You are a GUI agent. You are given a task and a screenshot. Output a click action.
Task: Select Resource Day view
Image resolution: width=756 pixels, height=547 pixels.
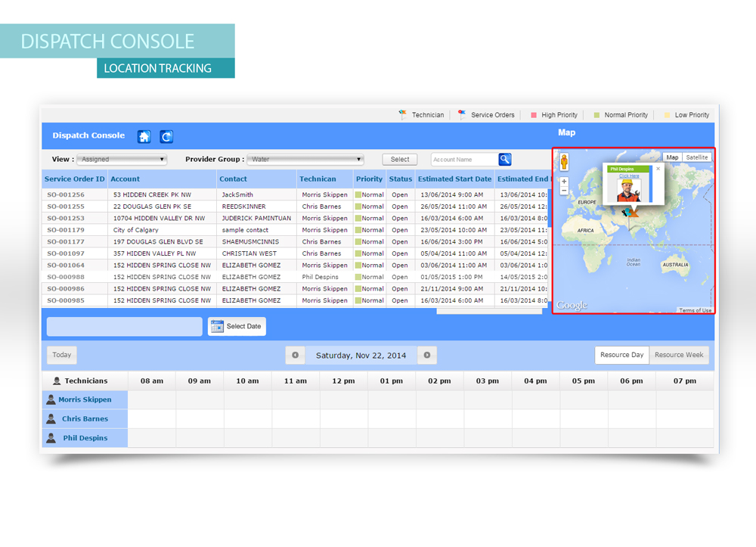click(621, 355)
